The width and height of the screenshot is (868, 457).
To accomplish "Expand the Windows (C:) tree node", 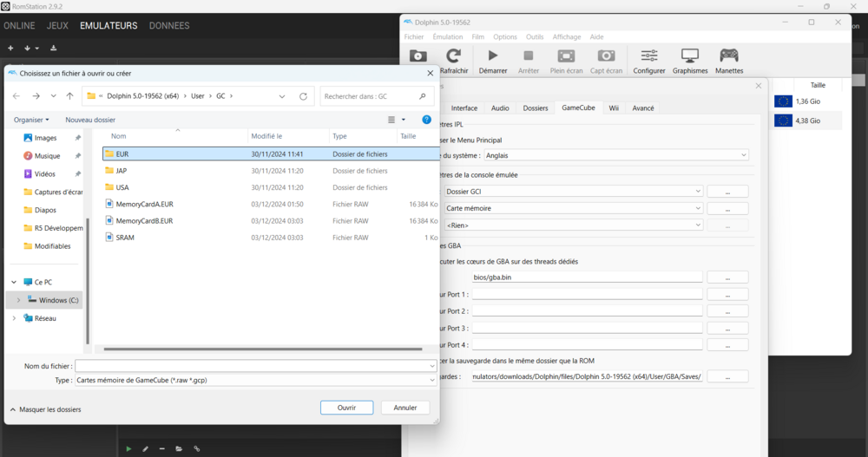I will coord(18,300).
